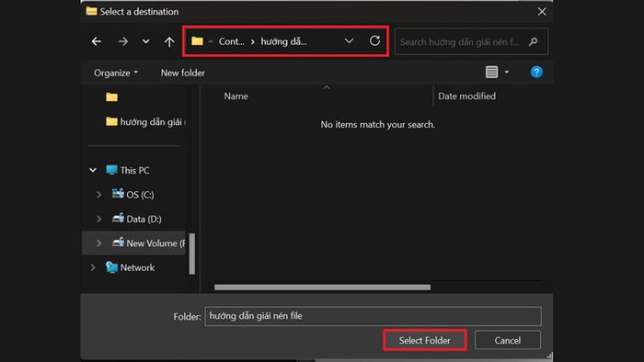Select the unnamed folder in the sidebar
This screenshot has height=362, width=644.
[x=111, y=97]
